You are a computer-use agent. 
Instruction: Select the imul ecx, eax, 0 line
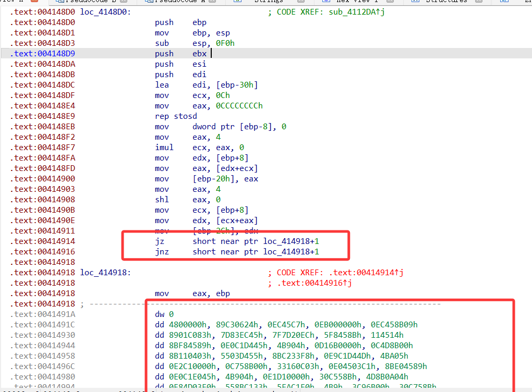[x=199, y=148]
